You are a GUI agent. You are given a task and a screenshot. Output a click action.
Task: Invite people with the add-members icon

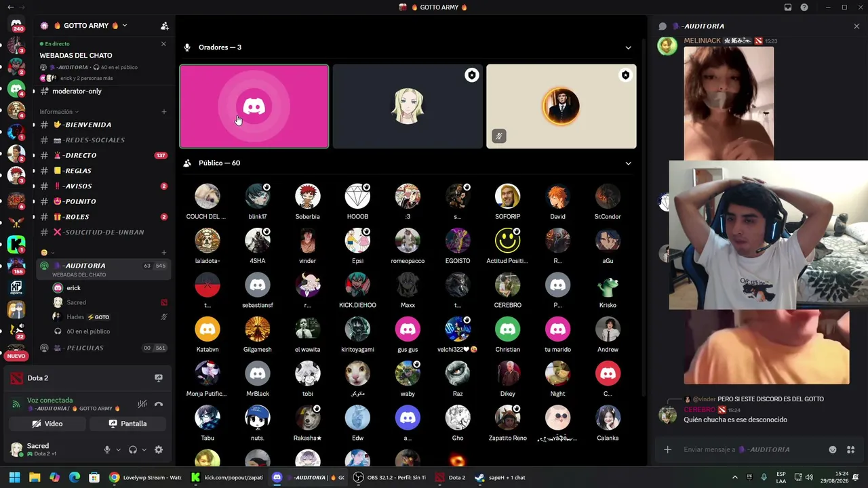(164, 26)
